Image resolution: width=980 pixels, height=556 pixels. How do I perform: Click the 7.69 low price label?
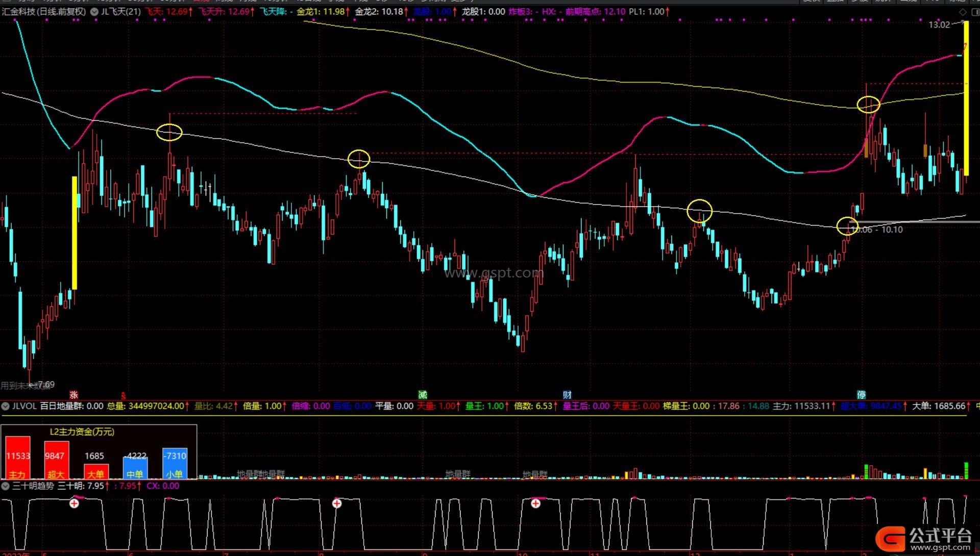point(45,384)
